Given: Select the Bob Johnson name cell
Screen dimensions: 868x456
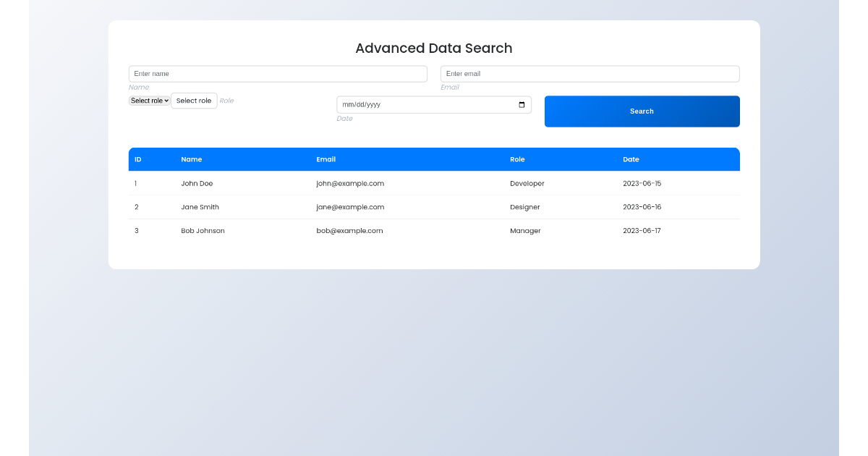Looking at the screenshot, I should [203, 231].
